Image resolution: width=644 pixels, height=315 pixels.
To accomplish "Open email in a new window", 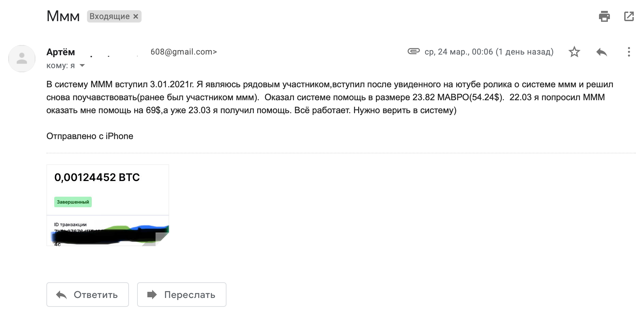I will (629, 16).
